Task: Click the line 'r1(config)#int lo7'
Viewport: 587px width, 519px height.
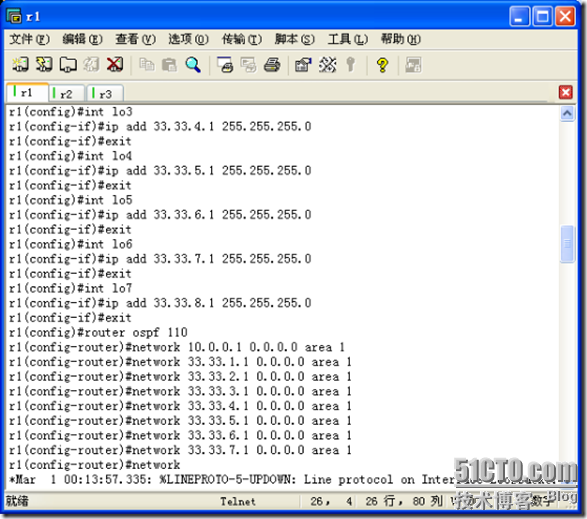Action: click(x=71, y=288)
